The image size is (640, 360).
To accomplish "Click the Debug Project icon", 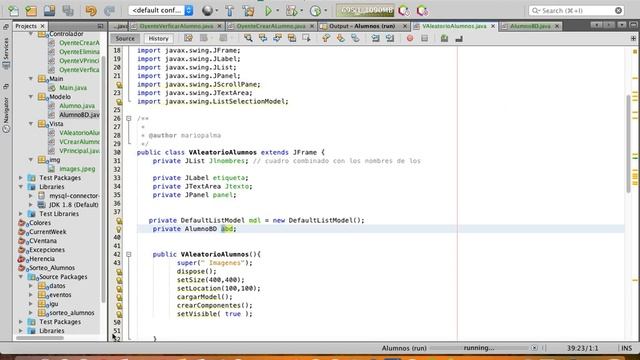I will click(x=291, y=11).
